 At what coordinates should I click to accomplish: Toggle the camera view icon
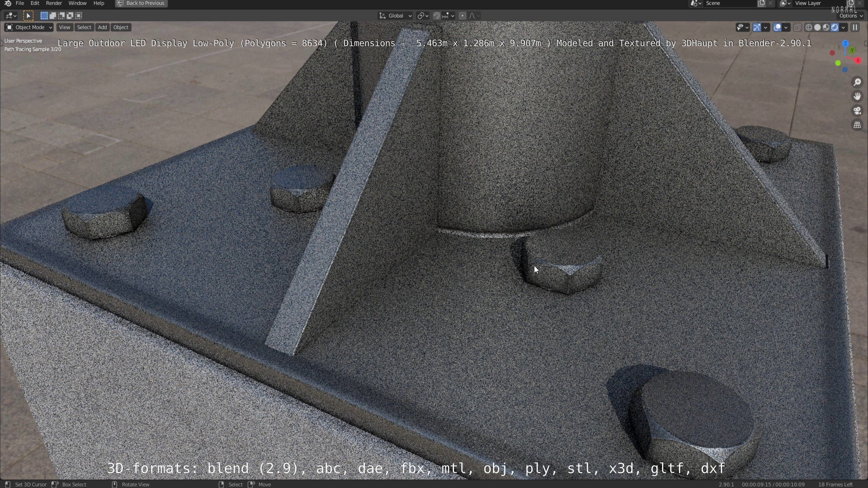click(857, 111)
